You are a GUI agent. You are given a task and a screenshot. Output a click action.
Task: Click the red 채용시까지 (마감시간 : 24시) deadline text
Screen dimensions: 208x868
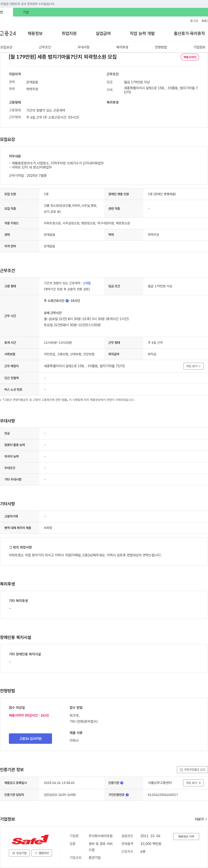[29, 715]
